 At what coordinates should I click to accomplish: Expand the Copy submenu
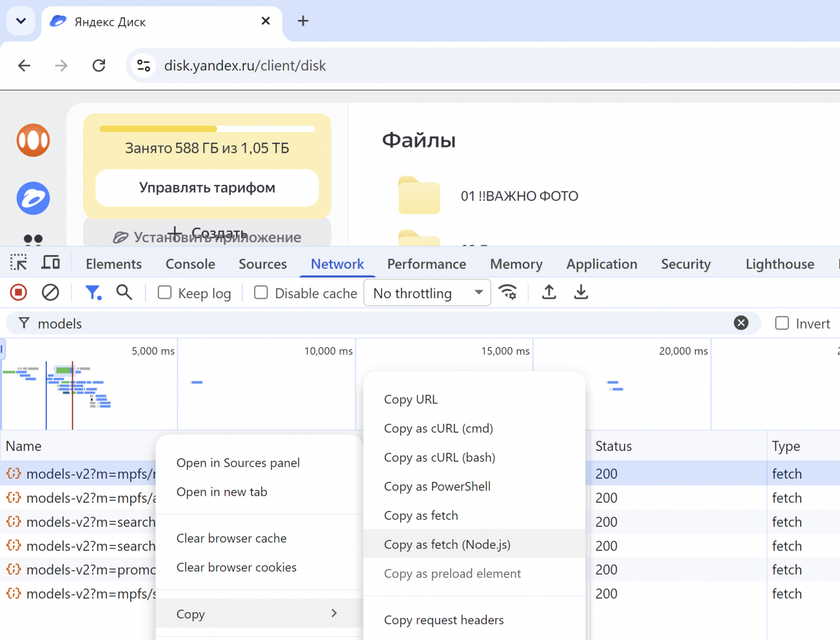pyautogui.click(x=259, y=614)
